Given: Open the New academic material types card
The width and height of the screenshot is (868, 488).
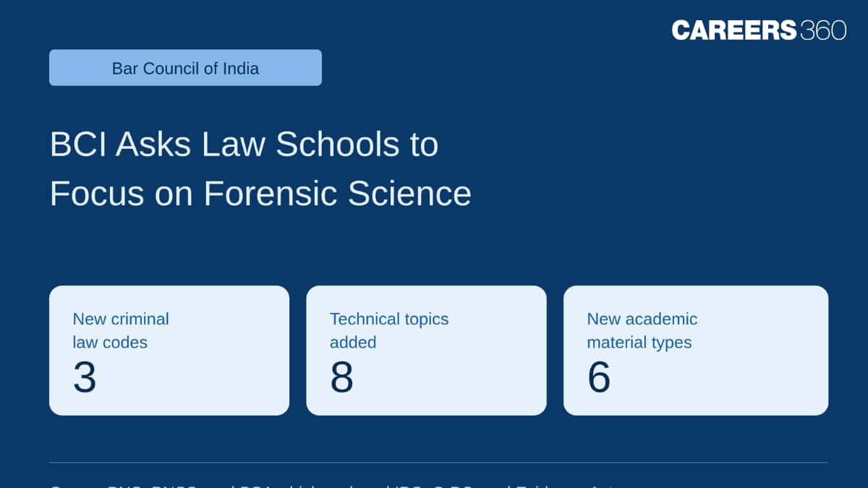Looking at the screenshot, I should click(x=696, y=351).
